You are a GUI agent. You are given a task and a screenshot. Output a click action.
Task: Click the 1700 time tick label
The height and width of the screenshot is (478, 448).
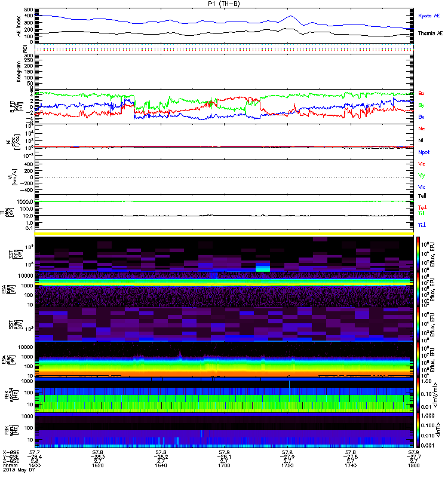pyautogui.click(x=224, y=465)
